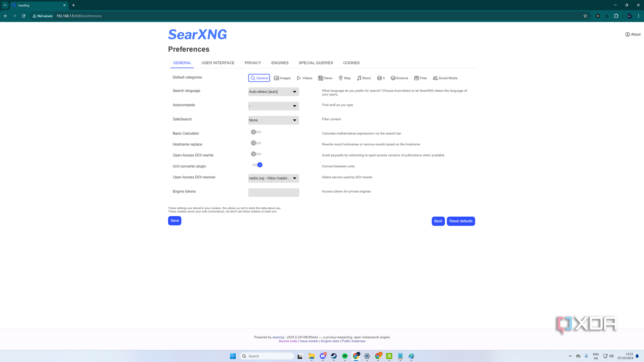Reload the preferences page

click(x=24, y=16)
